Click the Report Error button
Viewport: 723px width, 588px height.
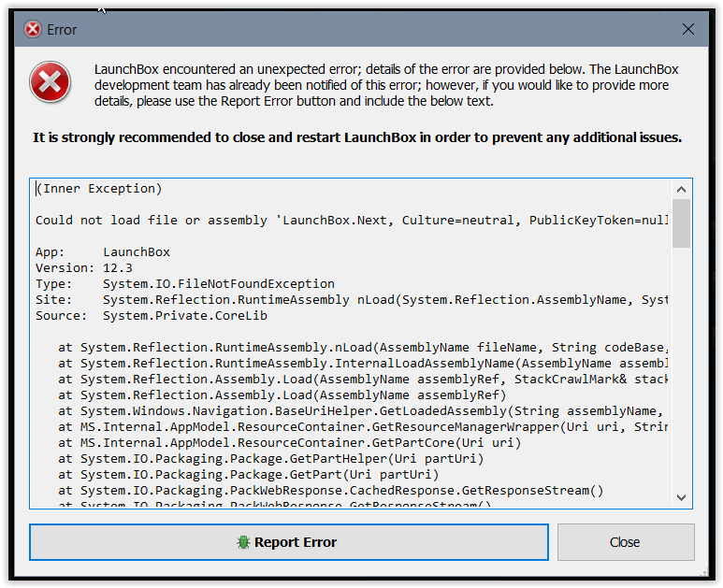click(289, 542)
